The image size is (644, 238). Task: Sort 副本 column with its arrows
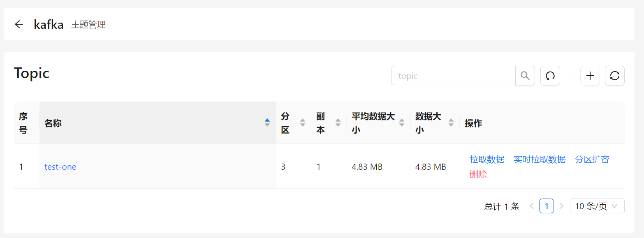click(338, 122)
